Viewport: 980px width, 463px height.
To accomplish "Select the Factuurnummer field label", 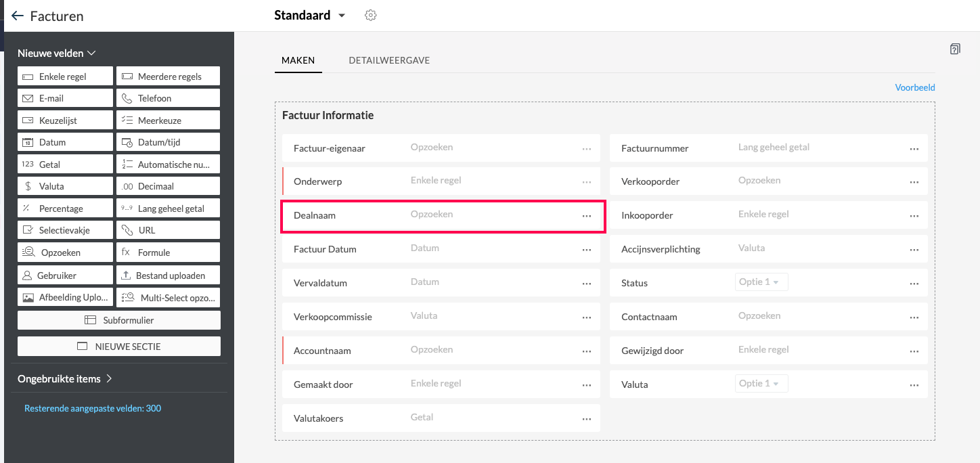I will tap(654, 148).
